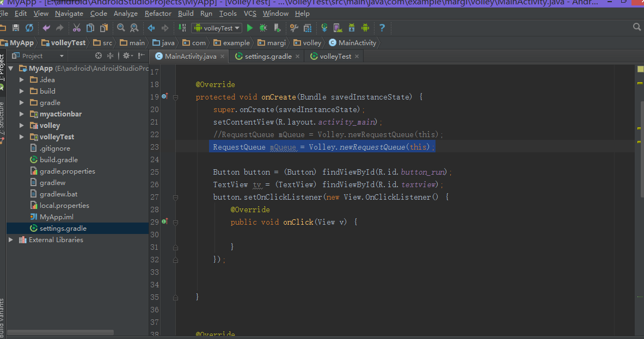Run the app with green play icon
Screen dimensions: 644x339
(x=250, y=28)
